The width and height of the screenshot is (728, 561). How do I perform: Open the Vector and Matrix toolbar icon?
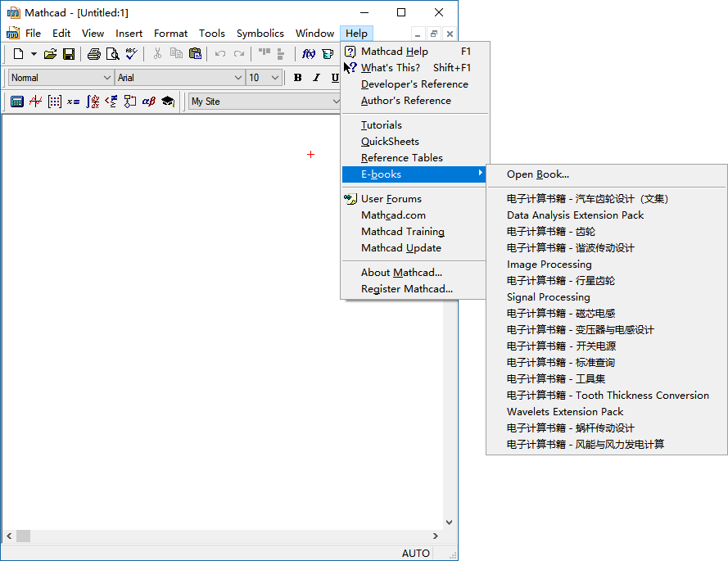54,102
